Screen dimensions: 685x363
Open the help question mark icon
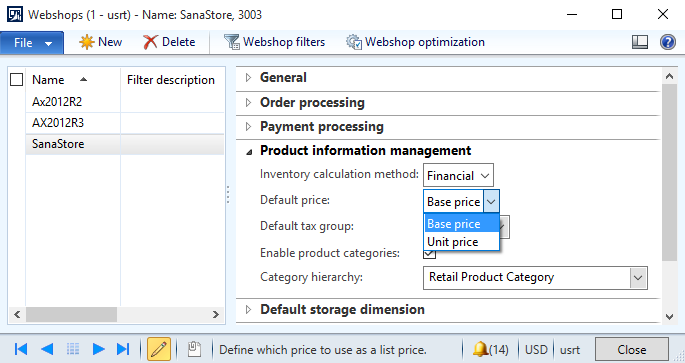point(668,42)
